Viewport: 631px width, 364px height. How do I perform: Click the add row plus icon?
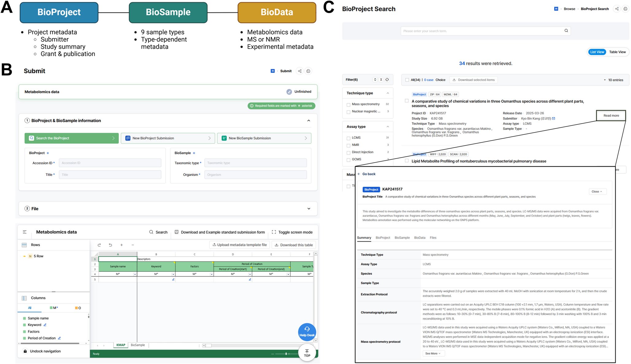122,245
